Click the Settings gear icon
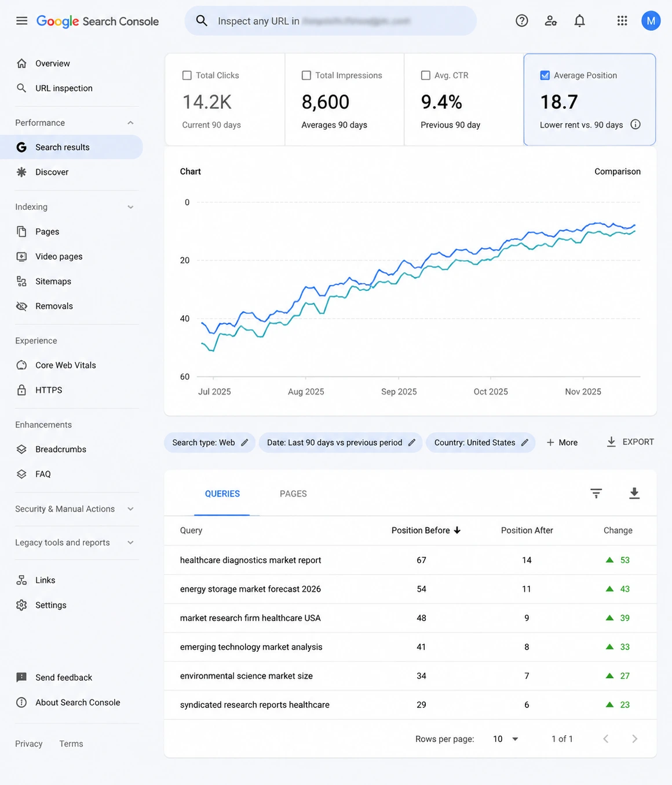 click(x=21, y=605)
